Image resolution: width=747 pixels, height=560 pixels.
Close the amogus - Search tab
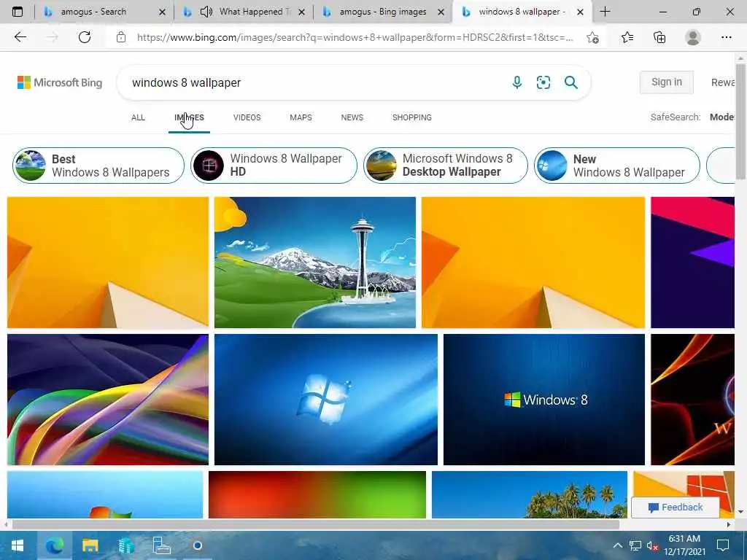pos(162,12)
